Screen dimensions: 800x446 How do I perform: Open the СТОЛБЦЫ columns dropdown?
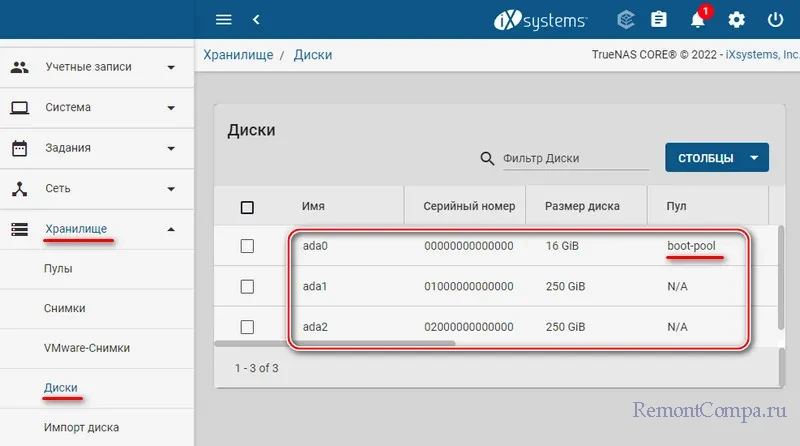(x=716, y=158)
